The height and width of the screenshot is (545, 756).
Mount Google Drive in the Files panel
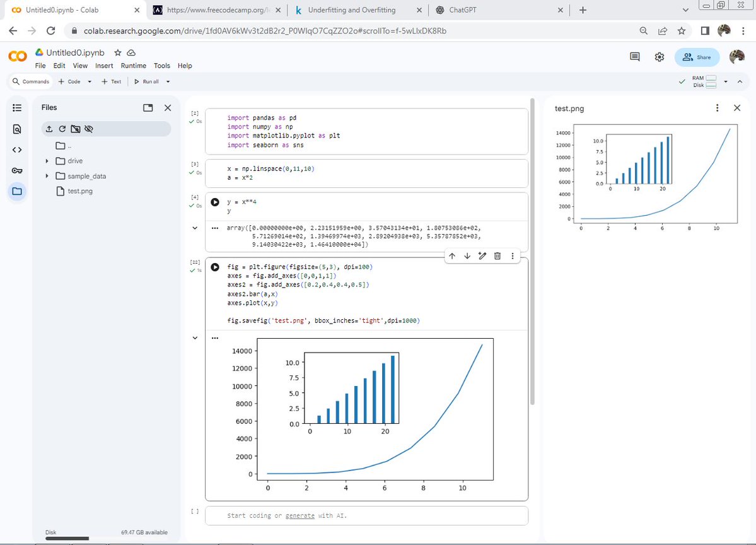(x=76, y=129)
